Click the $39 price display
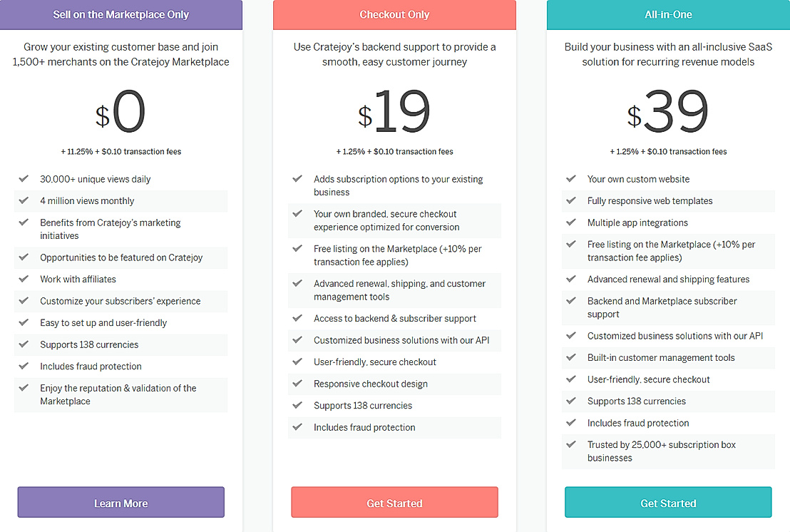 (x=668, y=111)
